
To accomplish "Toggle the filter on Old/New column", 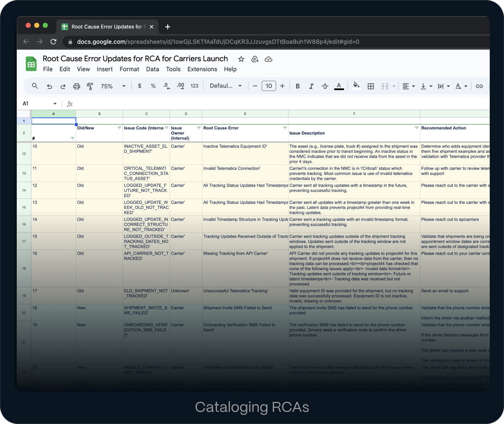I will (x=119, y=128).
